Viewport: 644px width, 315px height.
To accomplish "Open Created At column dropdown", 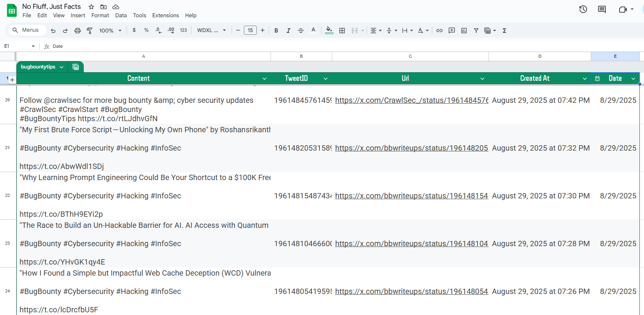I will point(585,78).
